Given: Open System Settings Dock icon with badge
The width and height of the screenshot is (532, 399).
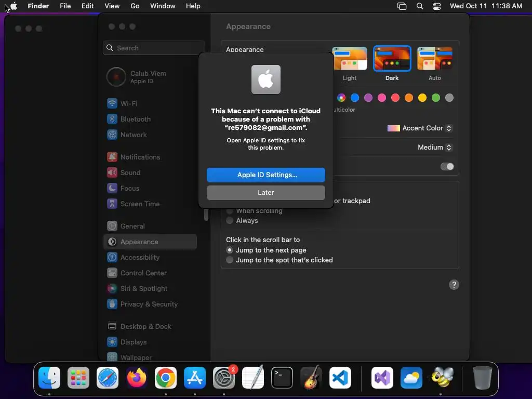Looking at the screenshot, I should pyautogui.click(x=224, y=378).
